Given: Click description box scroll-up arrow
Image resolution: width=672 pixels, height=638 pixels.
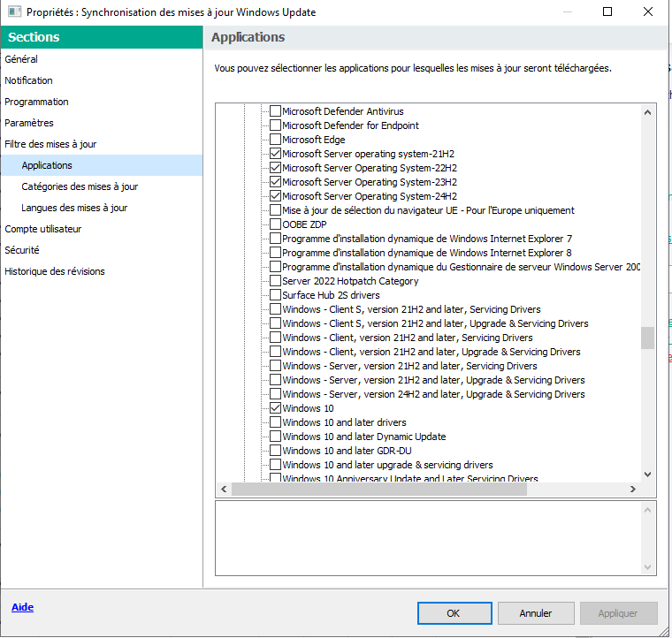Looking at the screenshot, I should 648,510.
